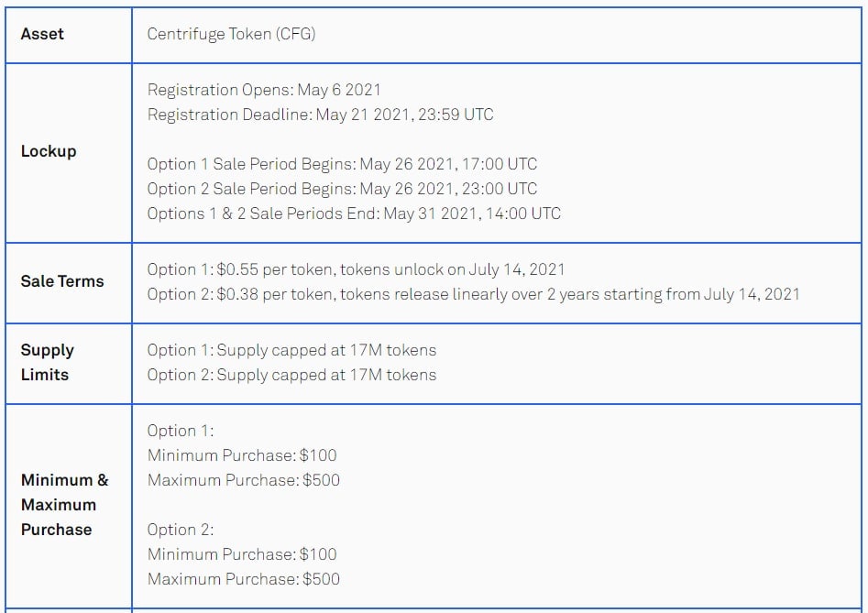Click the Option 2 Sale Period Begins line
Image resolution: width=868 pixels, height=613 pixels.
342,189
